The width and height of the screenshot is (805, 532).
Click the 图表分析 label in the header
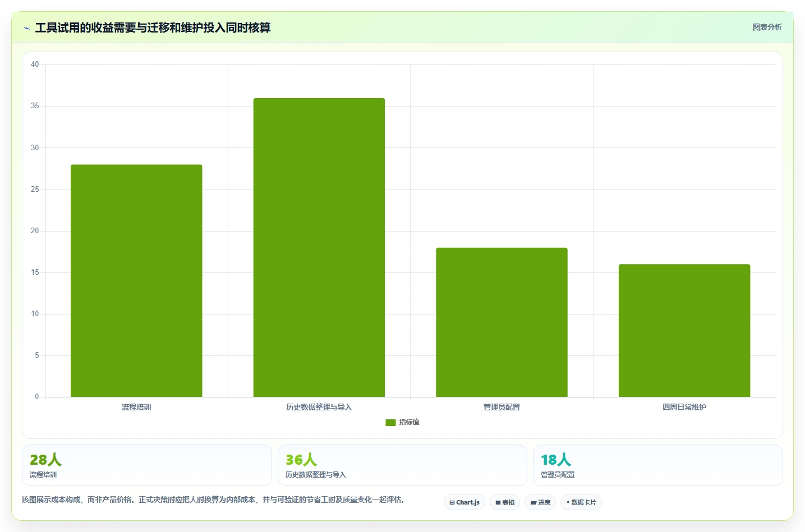tap(767, 27)
